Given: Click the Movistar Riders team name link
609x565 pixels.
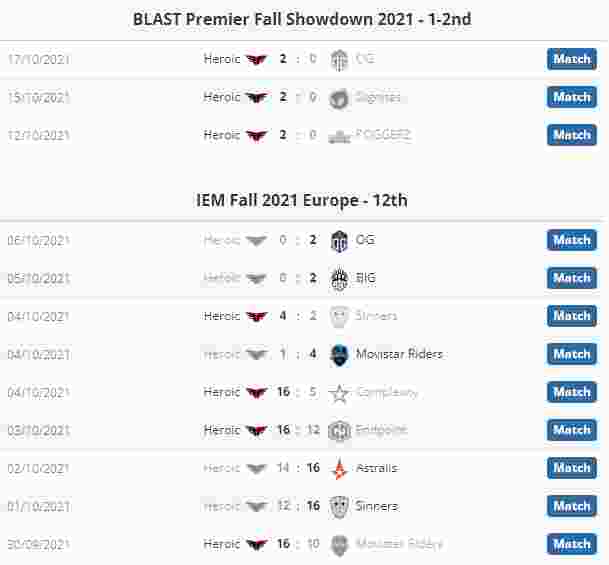Looking at the screenshot, I should (x=399, y=354).
